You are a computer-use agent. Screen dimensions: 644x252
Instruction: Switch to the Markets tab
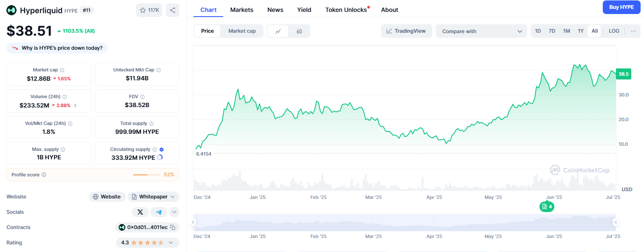[x=241, y=9]
